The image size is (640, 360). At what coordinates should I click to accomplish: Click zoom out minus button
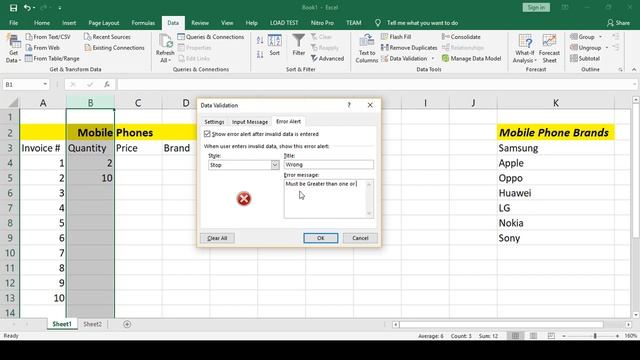pos(564,336)
